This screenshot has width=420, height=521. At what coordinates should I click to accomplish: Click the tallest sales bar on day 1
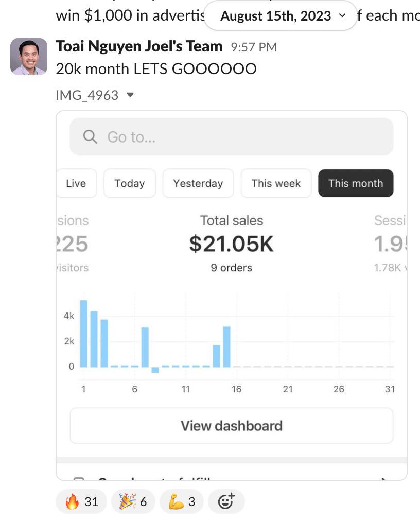coord(83,334)
